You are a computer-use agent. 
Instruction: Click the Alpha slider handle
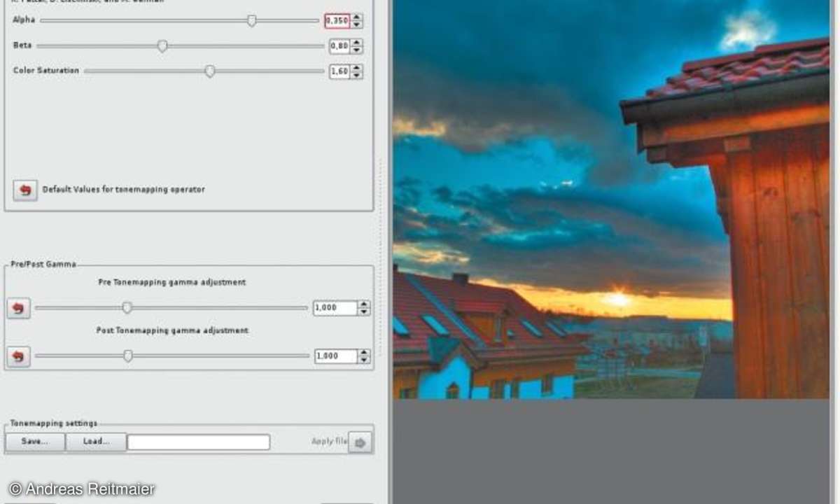[251, 21]
